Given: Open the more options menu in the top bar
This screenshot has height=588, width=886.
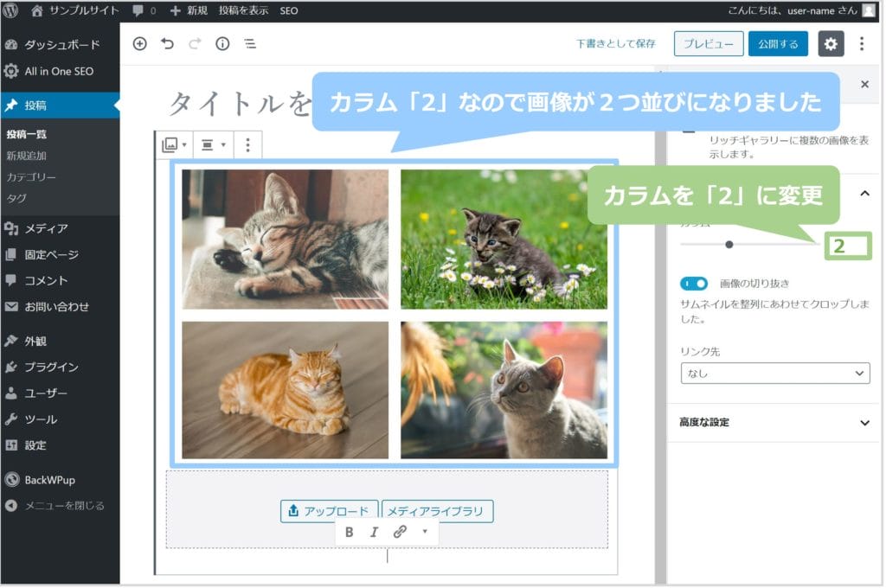Looking at the screenshot, I should pos(861,44).
